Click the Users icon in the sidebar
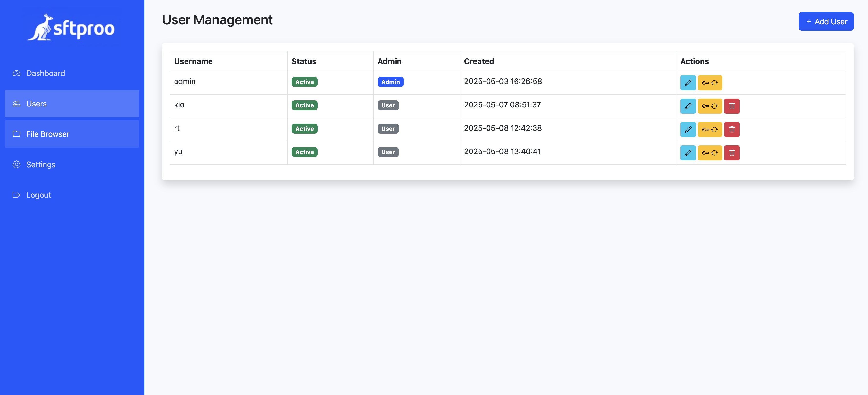868x395 pixels. (17, 103)
